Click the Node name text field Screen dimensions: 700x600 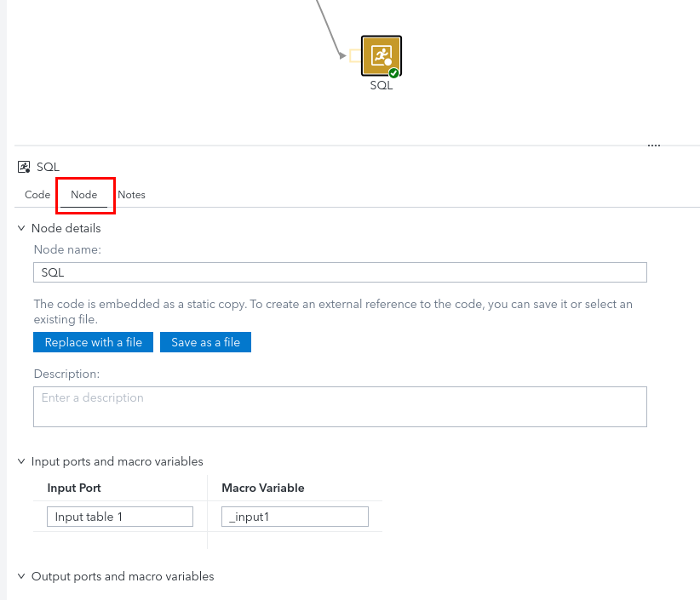340,272
